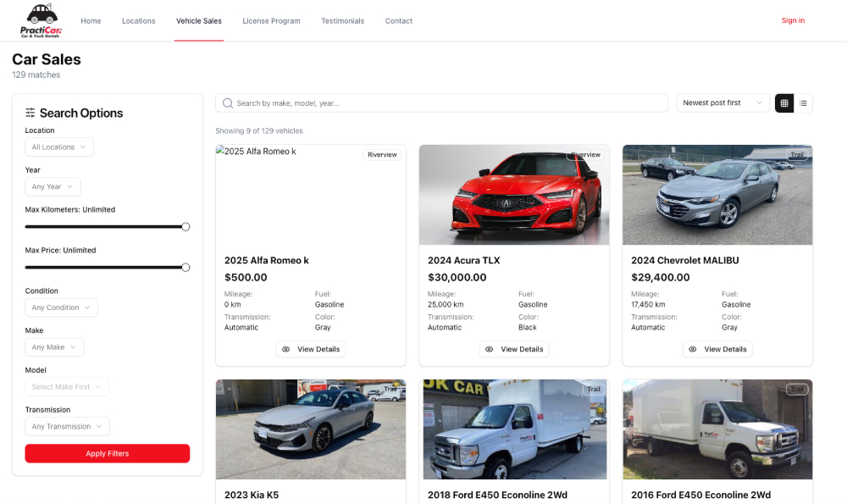The width and height of the screenshot is (847, 504).
Task: Click eye icon on Chevrolet Malibu card
Action: (692, 349)
